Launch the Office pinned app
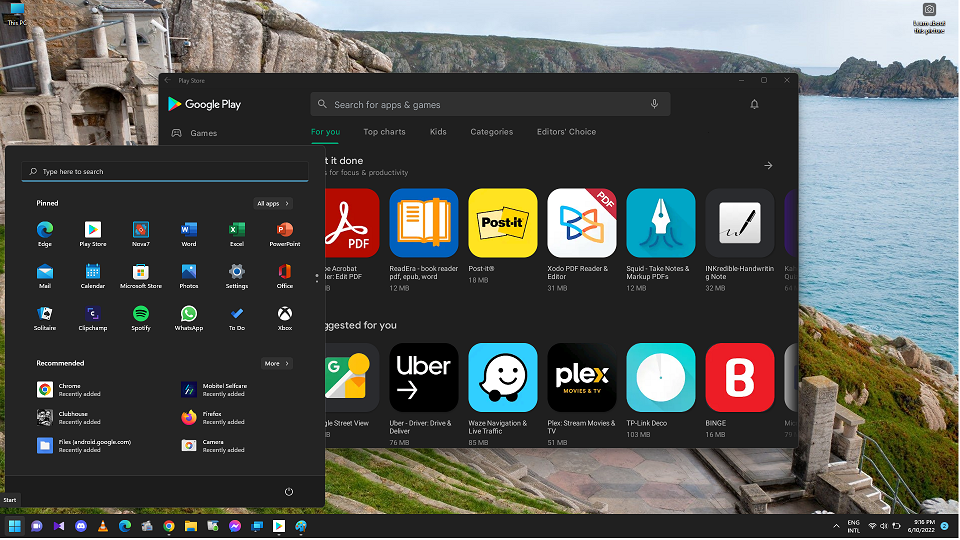The image size is (960, 540). [x=285, y=276]
